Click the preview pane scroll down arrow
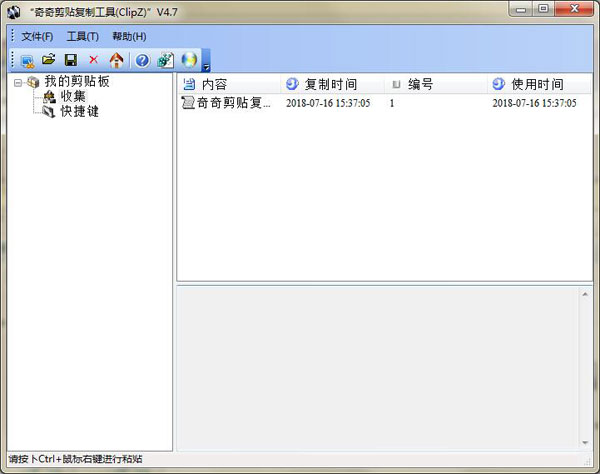Screen dimensions: 600x474 (585, 443)
